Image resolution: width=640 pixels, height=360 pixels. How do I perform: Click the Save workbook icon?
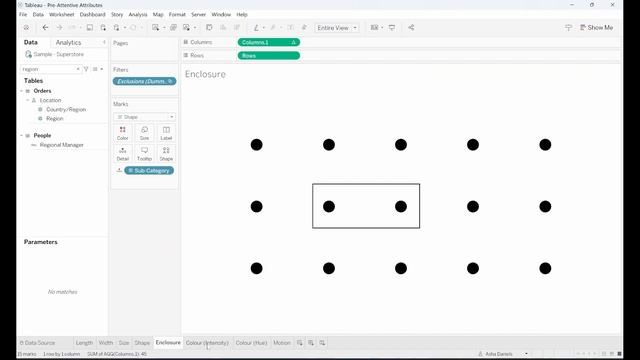coord(89,27)
